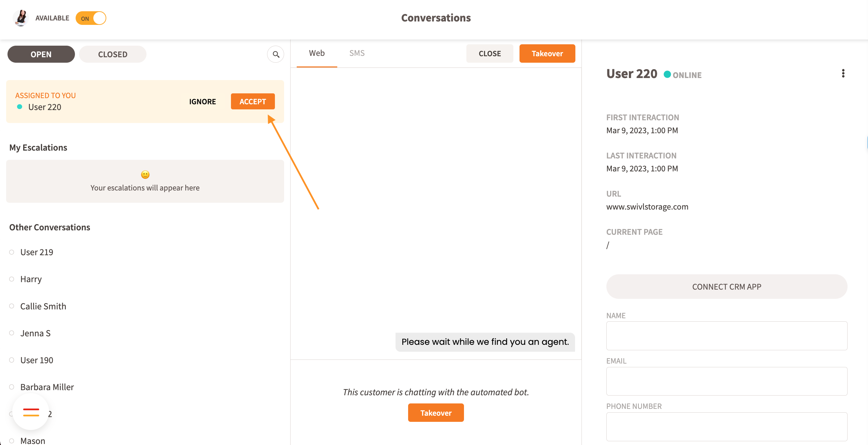The image size is (868, 445).
Task: Toggle the Available switch off
Action: [x=91, y=18]
